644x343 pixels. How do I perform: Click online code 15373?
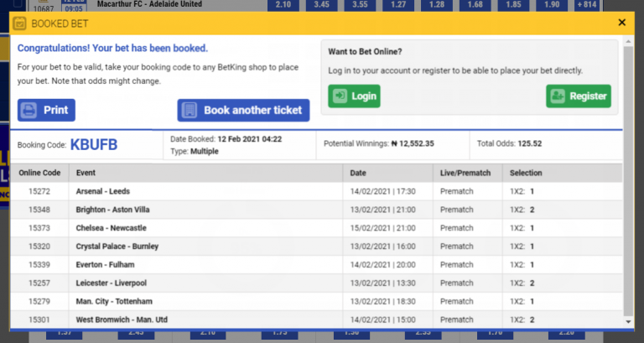[39, 228]
